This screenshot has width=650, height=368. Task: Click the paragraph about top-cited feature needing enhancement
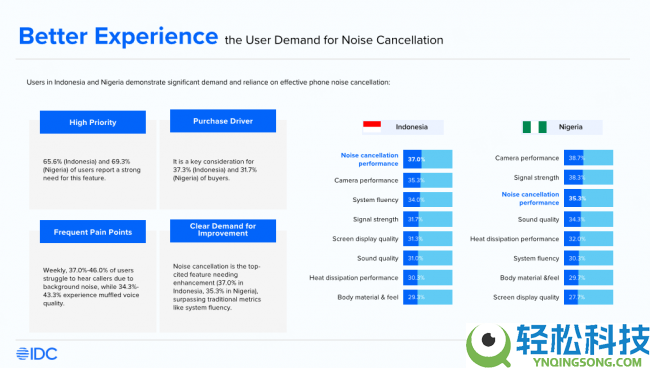point(217,287)
